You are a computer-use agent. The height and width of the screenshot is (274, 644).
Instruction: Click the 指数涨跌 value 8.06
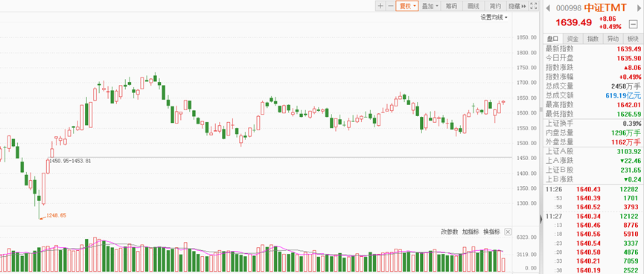click(633, 67)
